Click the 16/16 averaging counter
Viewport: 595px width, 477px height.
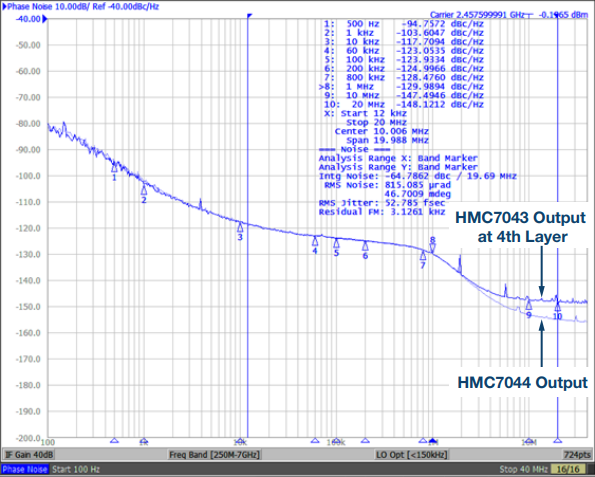tap(568, 469)
